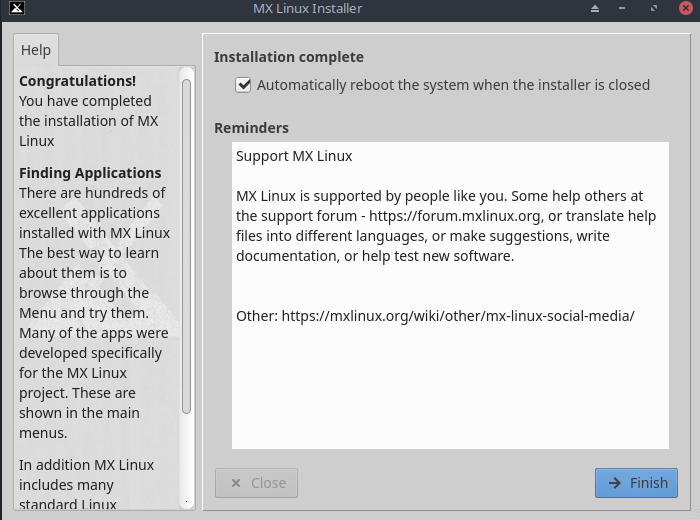This screenshot has width=700, height=520.
Task: Maximize the installer window
Action: click(x=654, y=8)
